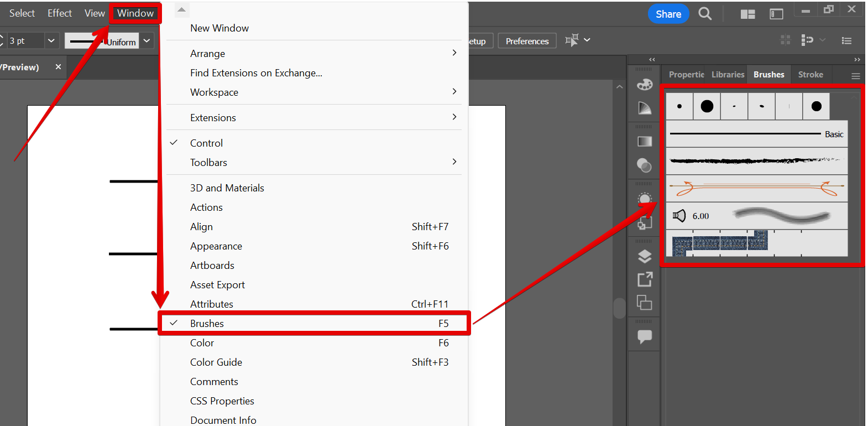This screenshot has width=868, height=426.
Task: Open the Layers panel icon
Action: tap(645, 256)
